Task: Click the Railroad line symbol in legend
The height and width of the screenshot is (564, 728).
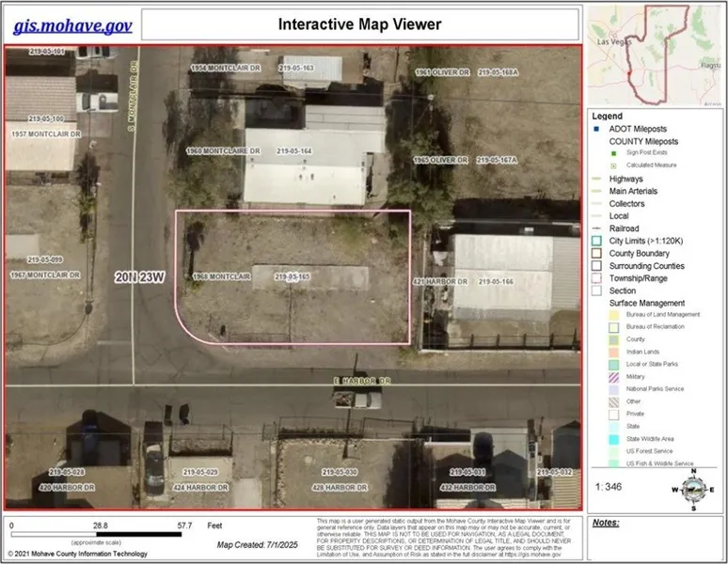Action: tap(596, 228)
